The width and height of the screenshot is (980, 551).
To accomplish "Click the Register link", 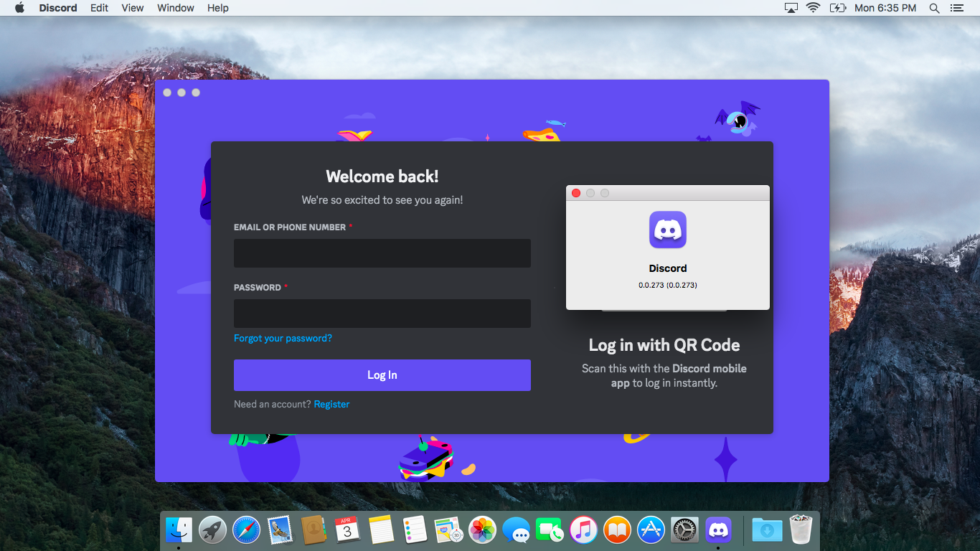I will 331,404.
